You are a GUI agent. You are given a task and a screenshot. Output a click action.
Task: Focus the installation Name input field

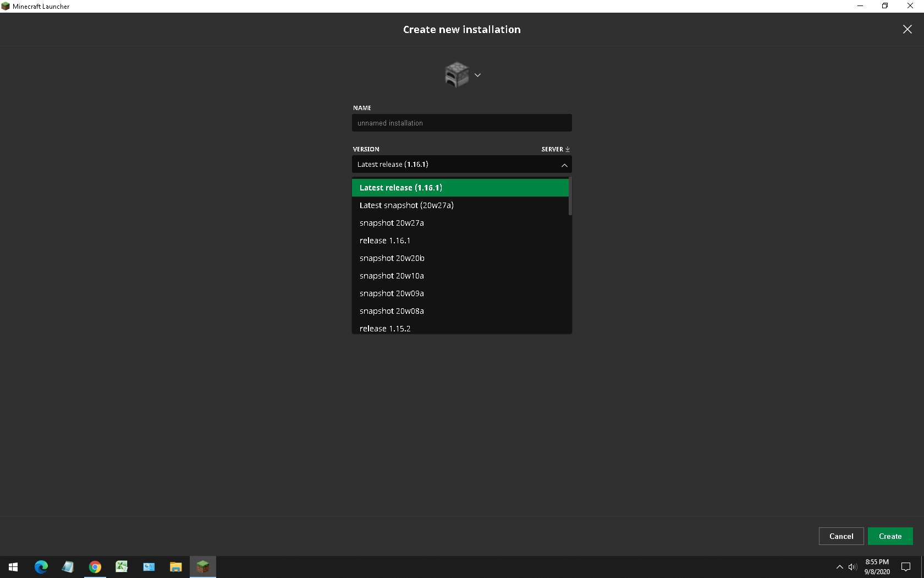click(x=462, y=123)
